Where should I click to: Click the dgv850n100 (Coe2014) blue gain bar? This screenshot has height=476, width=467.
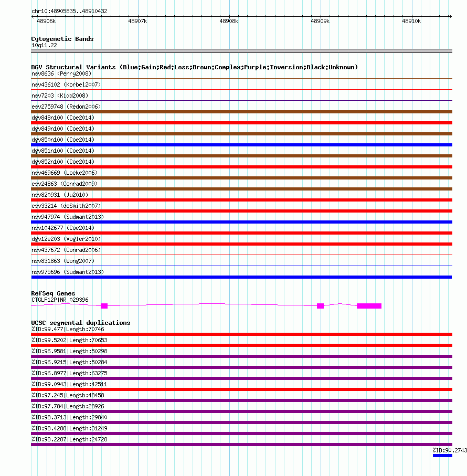241,145
